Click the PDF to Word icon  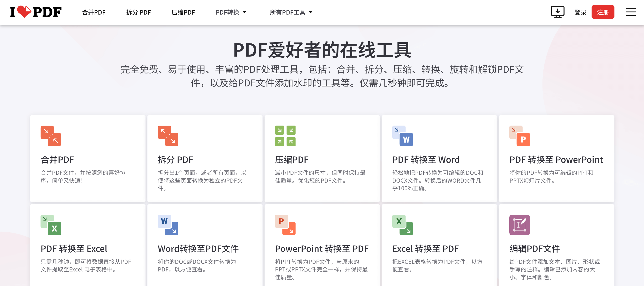pyautogui.click(x=403, y=136)
